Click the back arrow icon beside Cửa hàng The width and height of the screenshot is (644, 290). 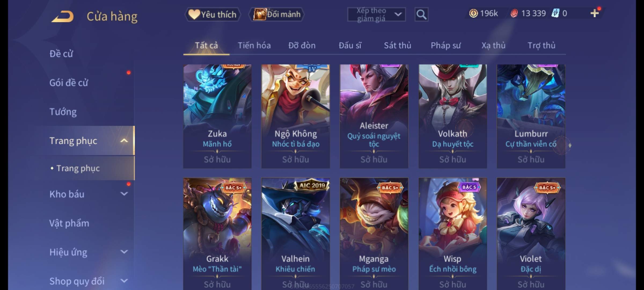[x=63, y=16]
